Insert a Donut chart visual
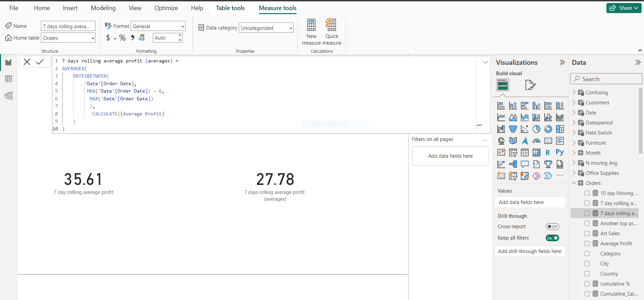This screenshot has width=644, height=300. click(548, 129)
